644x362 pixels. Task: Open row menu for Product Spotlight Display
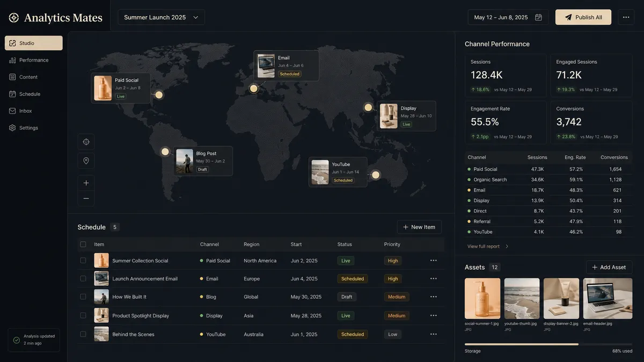tap(433, 315)
